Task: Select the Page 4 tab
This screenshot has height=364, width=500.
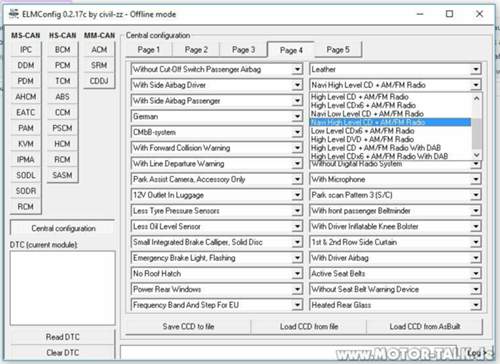Action: [291, 50]
